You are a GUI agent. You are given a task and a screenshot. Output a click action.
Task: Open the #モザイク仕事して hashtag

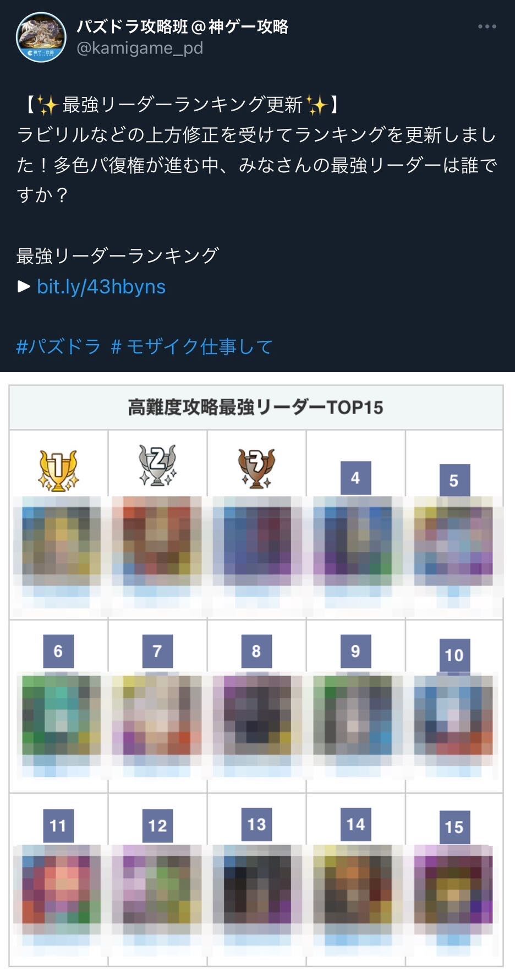point(192,346)
